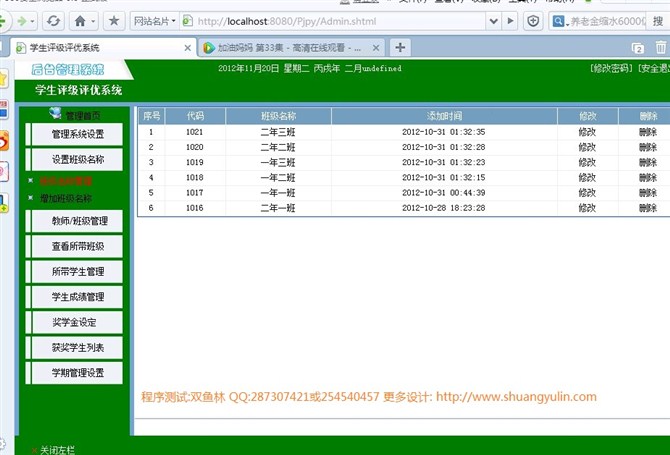Viewport: 670px width, 455px height.
Task: Focus the browser search box
Action: [608, 21]
